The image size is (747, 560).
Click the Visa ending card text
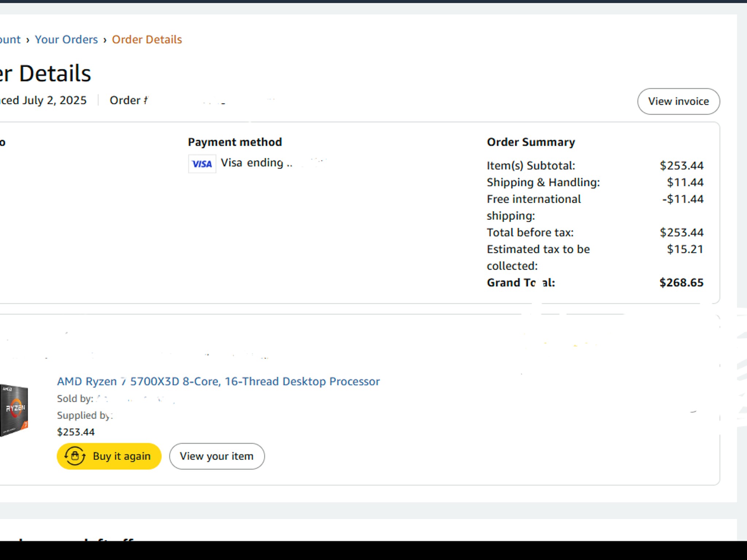click(x=256, y=163)
